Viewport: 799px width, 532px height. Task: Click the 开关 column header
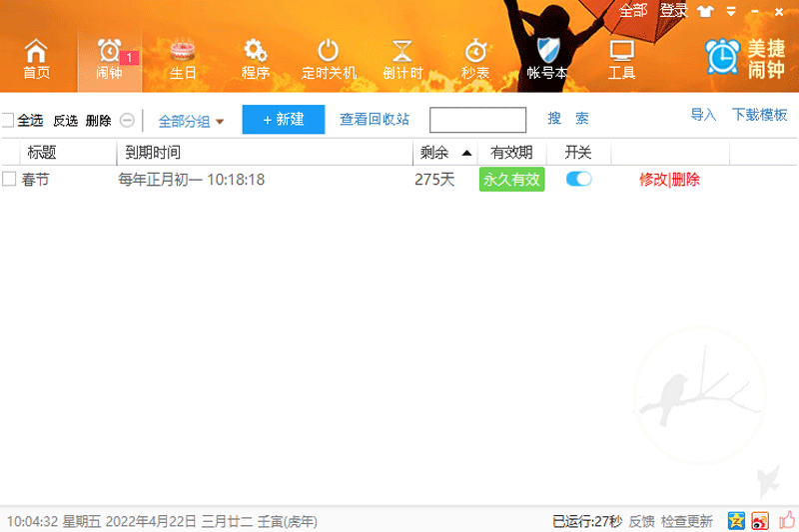tap(578, 153)
